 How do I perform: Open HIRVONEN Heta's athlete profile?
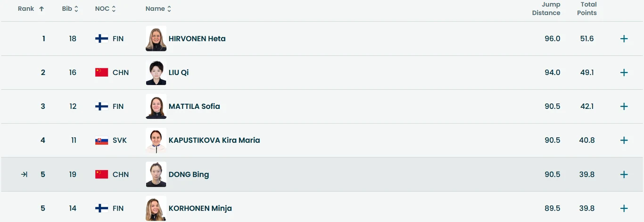197,39
